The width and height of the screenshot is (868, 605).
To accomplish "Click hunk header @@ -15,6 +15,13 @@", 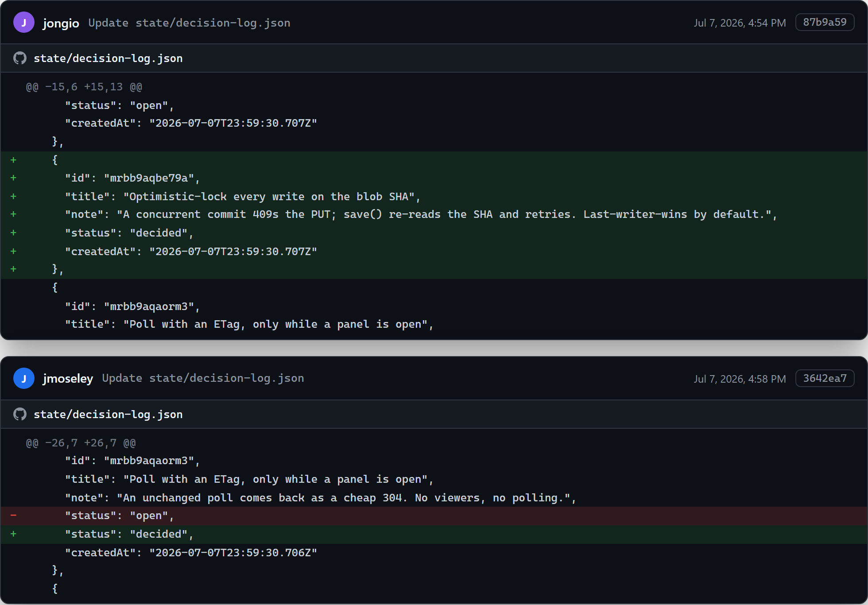I will (84, 87).
